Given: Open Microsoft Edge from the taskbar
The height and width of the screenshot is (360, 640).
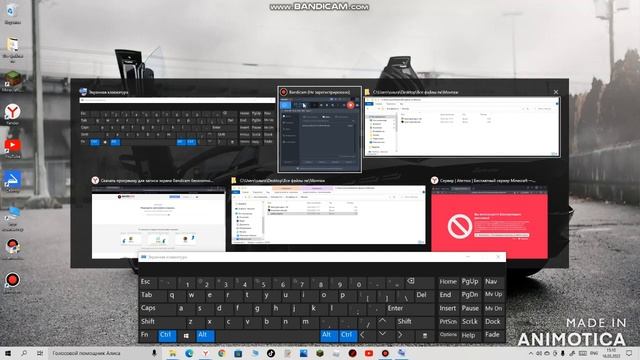Looking at the screenshot, I should point(189,353).
